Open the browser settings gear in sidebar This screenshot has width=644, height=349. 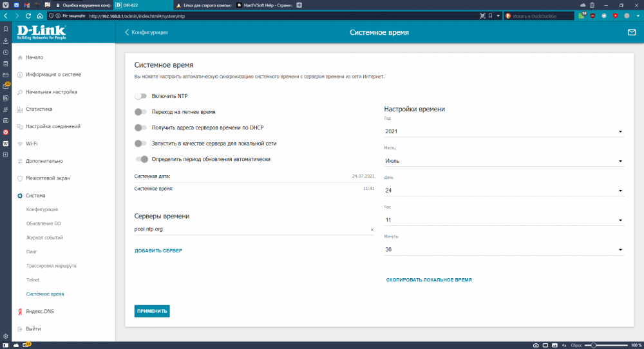6,336
